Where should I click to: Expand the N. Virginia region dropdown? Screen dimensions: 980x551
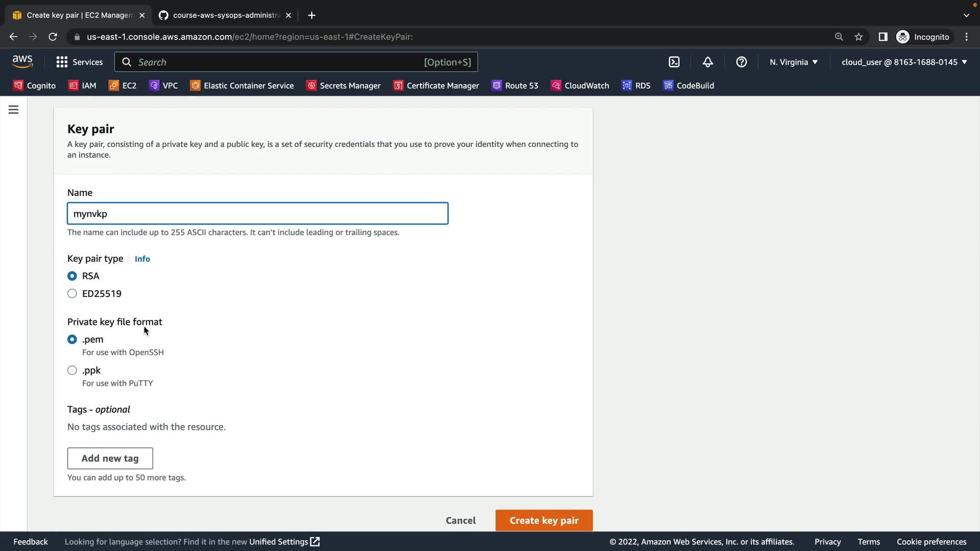click(794, 62)
